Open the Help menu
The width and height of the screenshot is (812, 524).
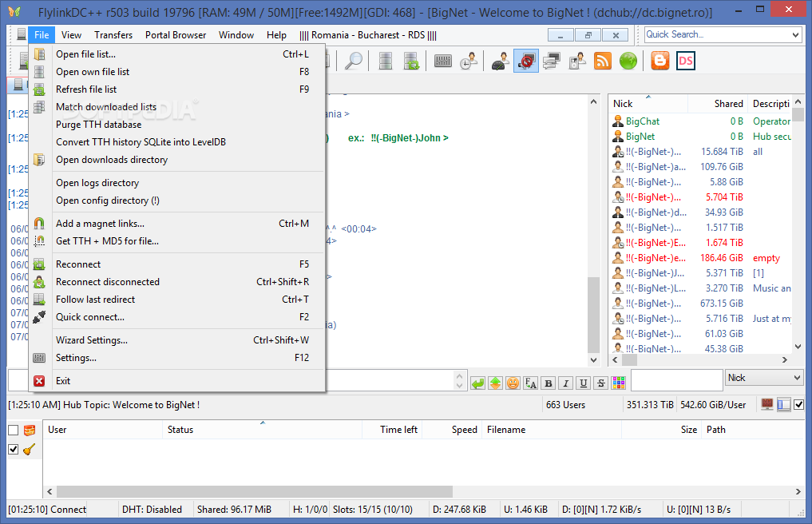click(x=276, y=34)
